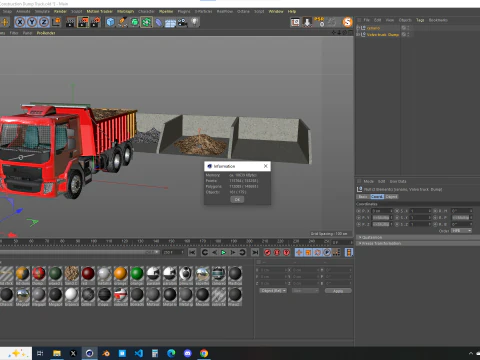Click the highlighted green array generator icon
Viewport: 480px width, 360px height.
[x=146, y=22]
